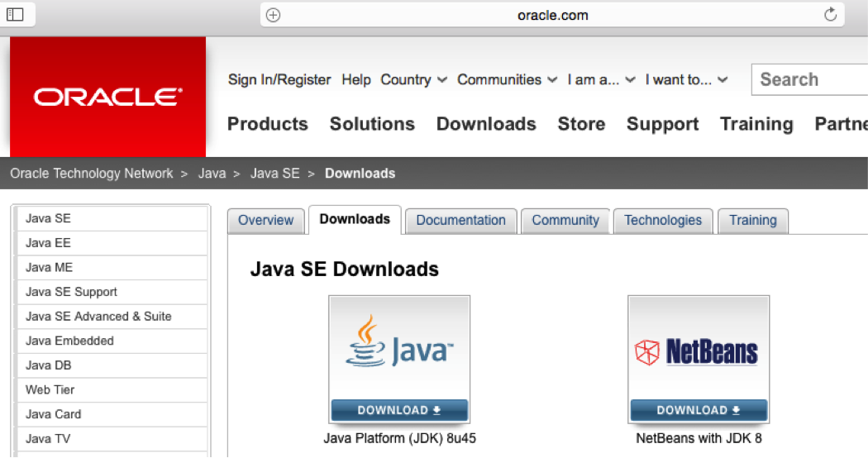Viewport: 868px width, 458px height.
Task: Open the Products main menu
Action: [267, 124]
